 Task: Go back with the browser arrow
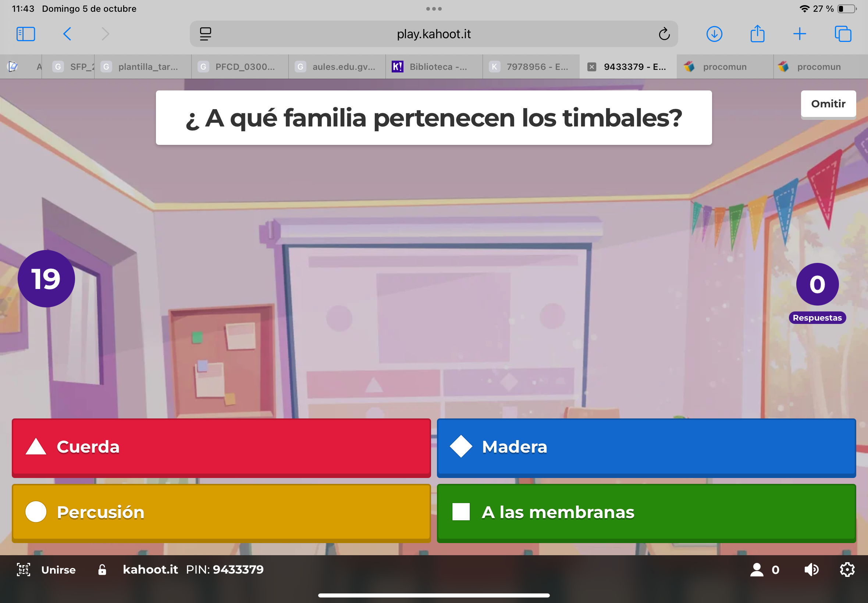(67, 34)
